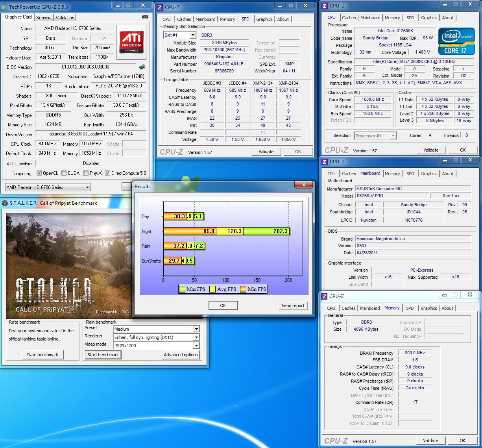The height and width of the screenshot is (448, 482).
Task: Enable the CUDA checkbox
Action: point(64,173)
